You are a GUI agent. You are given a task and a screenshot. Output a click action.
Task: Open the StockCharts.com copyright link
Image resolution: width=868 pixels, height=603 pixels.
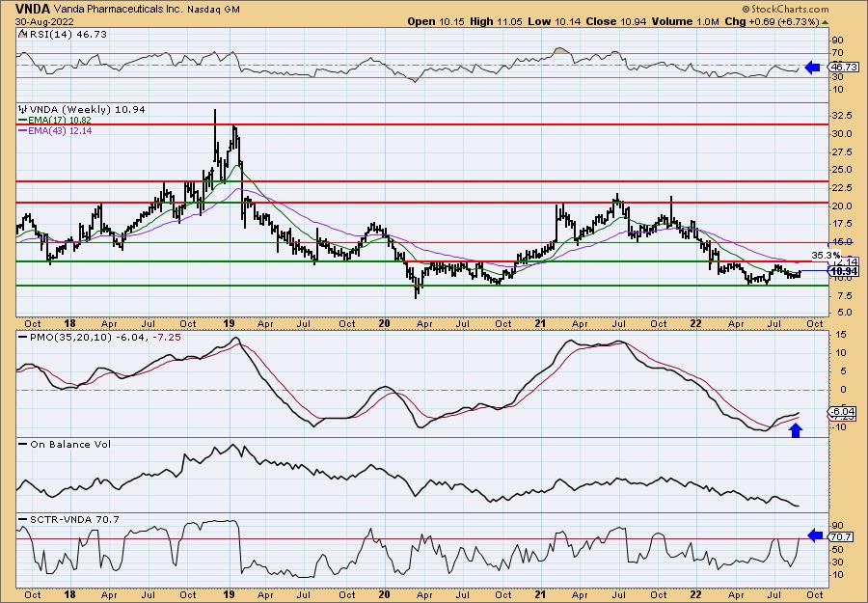785,9
